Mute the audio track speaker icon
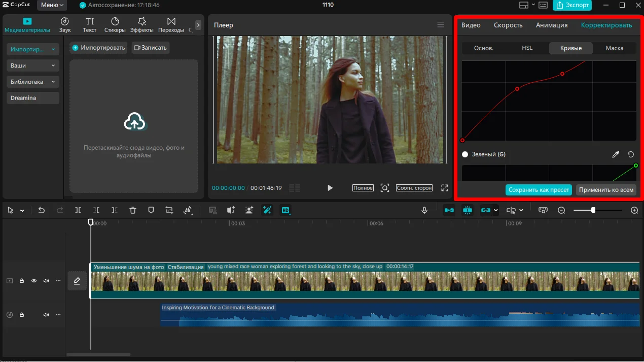The image size is (644, 362). 46,315
